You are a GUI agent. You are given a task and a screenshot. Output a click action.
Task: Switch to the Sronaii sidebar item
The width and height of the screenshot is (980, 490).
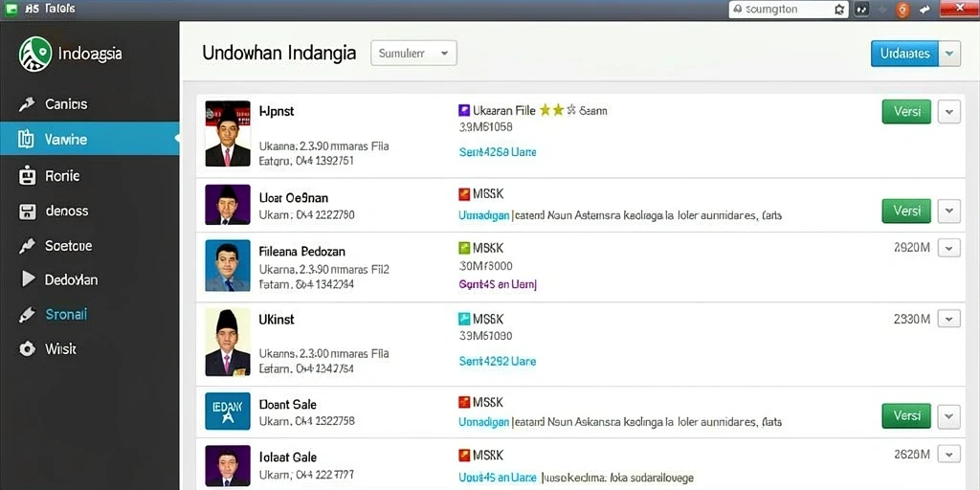(89, 314)
